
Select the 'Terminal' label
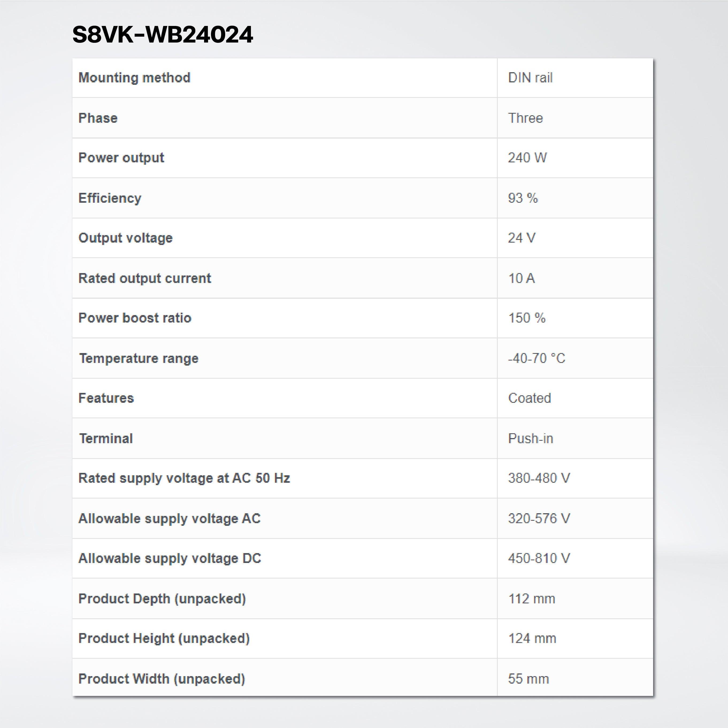tap(106, 439)
